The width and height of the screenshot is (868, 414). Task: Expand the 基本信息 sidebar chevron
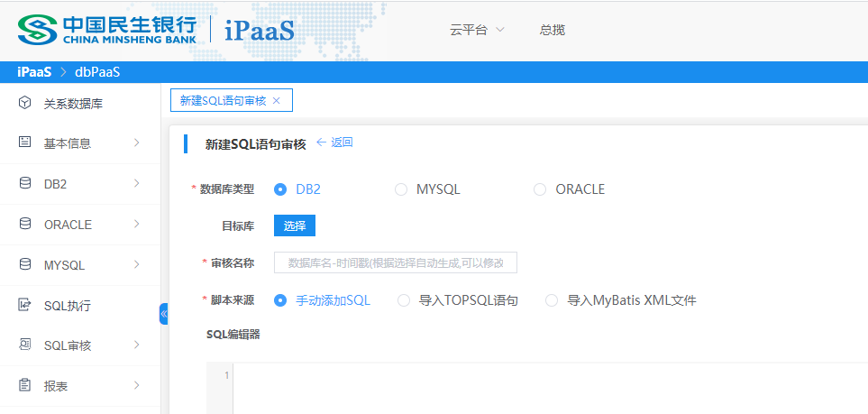(x=136, y=143)
